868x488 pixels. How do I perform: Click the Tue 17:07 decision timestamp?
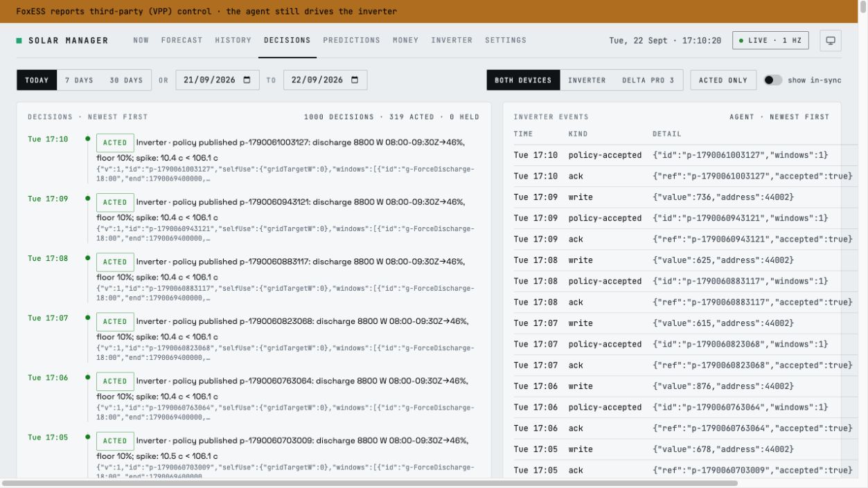pos(48,318)
